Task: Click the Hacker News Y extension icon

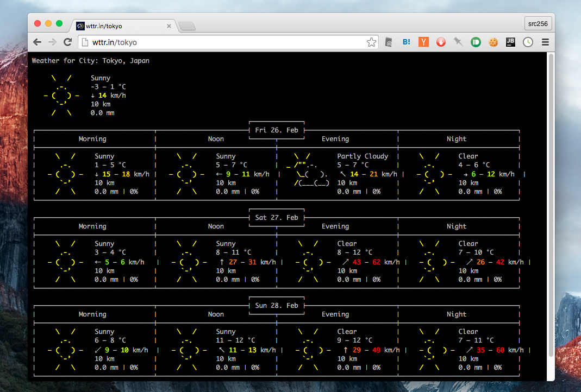Action: (x=423, y=42)
